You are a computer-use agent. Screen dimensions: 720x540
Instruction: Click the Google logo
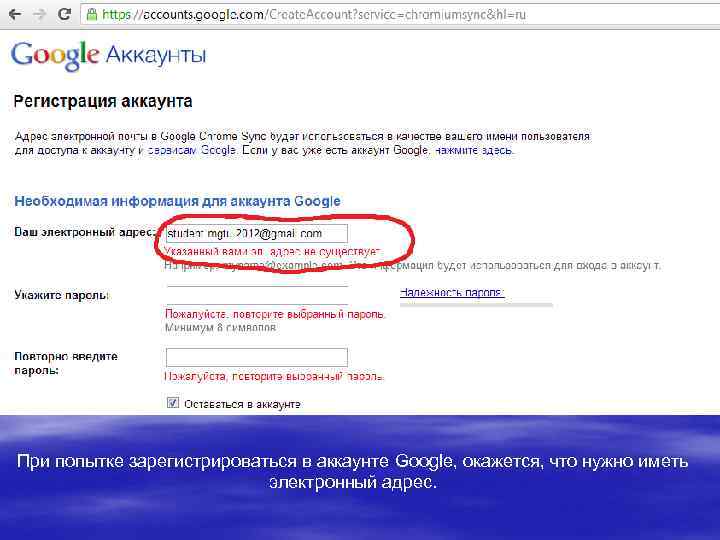pos(55,56)
